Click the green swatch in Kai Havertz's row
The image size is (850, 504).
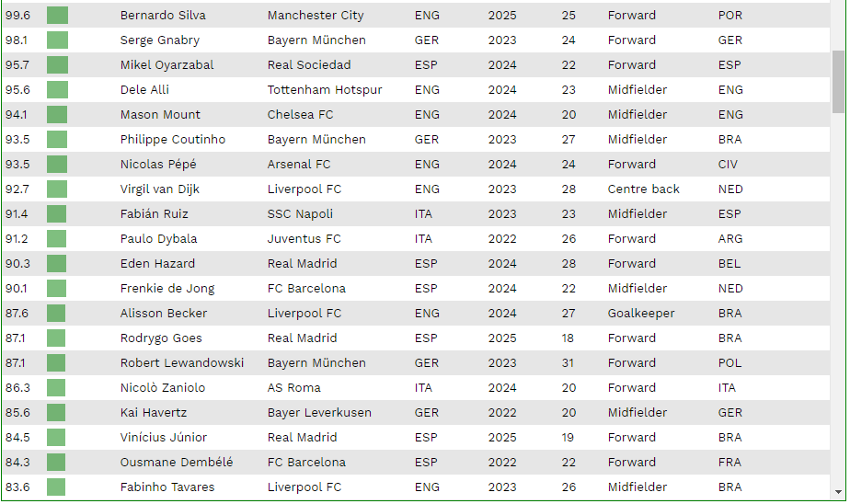click(56, 412)
